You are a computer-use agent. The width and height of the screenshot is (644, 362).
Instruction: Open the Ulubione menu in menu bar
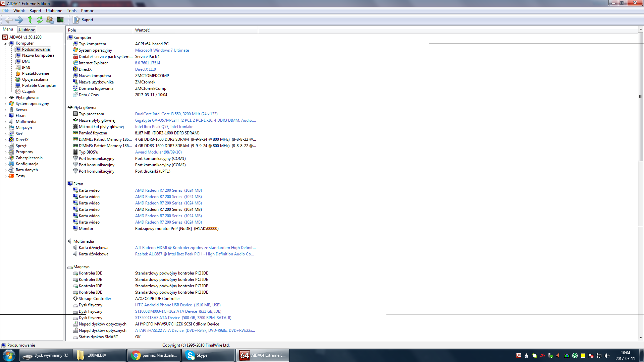[54, 11]
